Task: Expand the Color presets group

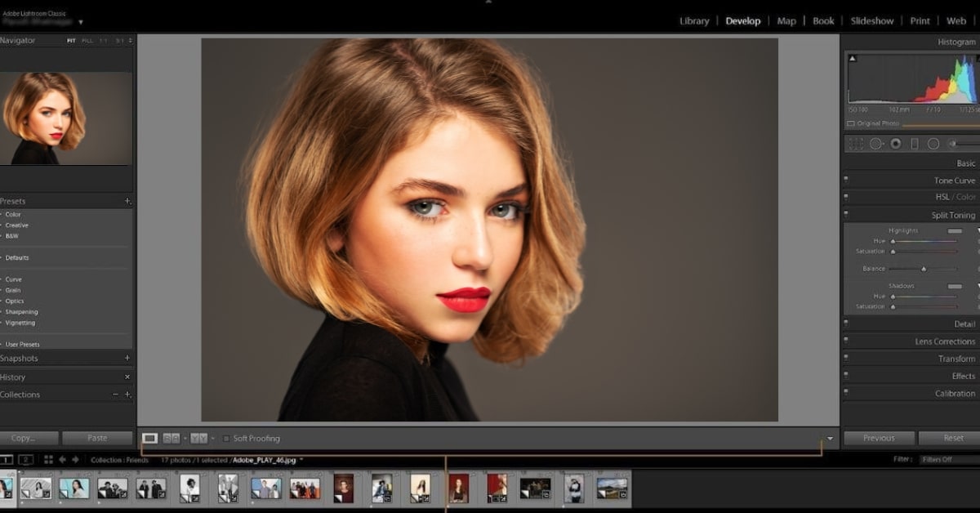Action: pos(12,214)
